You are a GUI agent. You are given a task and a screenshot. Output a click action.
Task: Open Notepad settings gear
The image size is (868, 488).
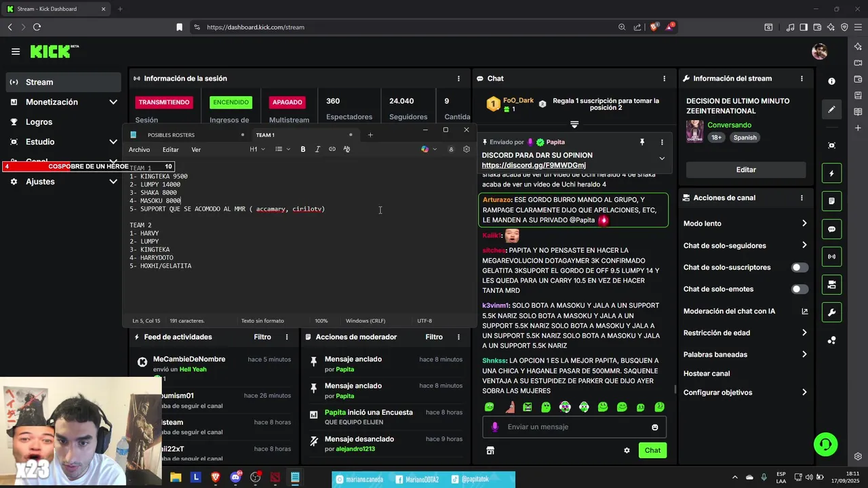467,149
